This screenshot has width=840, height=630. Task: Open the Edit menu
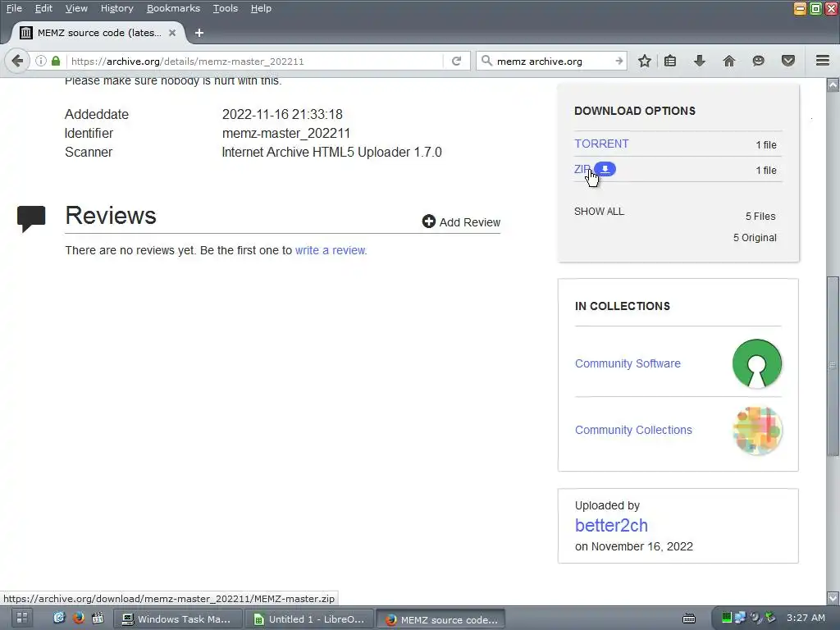43,8
